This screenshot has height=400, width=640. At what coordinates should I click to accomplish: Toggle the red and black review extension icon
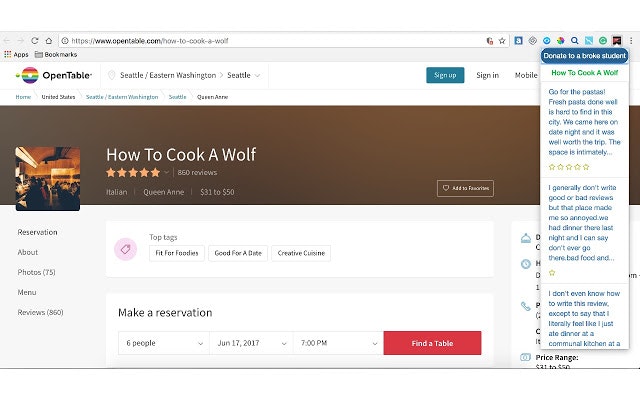click(x=617, y=40)
